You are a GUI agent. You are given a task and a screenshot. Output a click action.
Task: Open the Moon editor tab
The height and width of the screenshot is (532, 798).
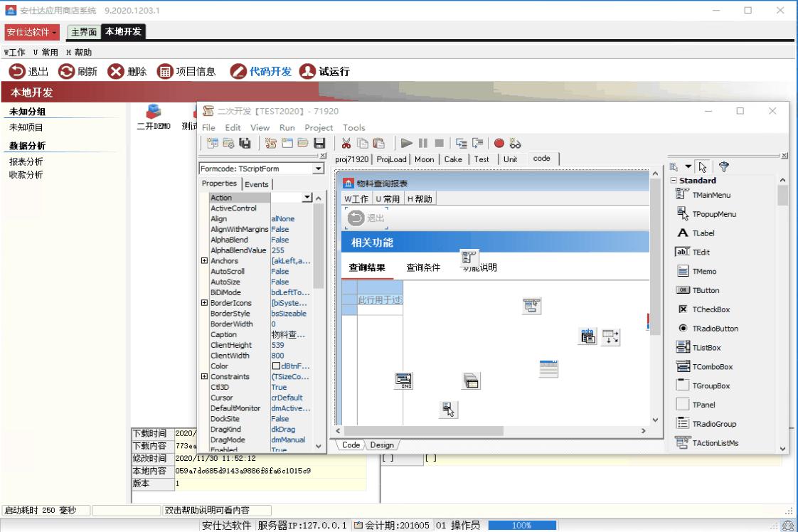(425, 159)
